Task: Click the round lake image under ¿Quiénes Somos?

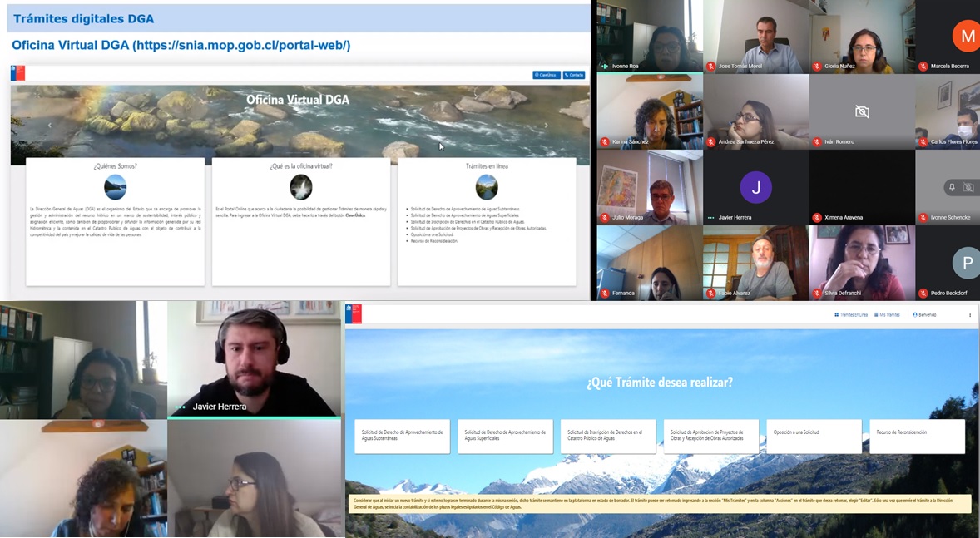Action: (115, 187)
